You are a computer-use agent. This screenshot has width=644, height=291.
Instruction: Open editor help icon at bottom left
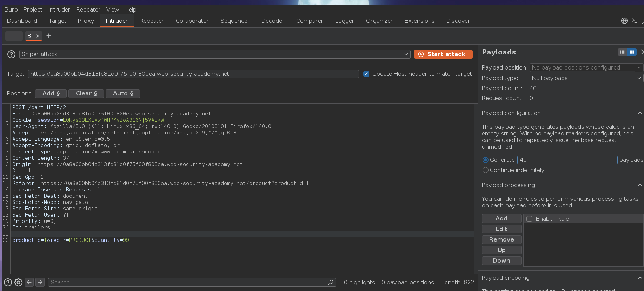tap(8, 282)
